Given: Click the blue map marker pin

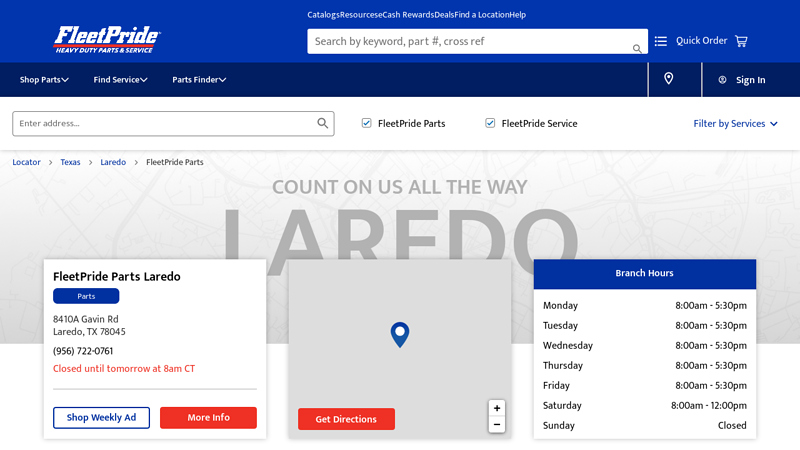Looking at the screenshot, I should pos(400,334).
